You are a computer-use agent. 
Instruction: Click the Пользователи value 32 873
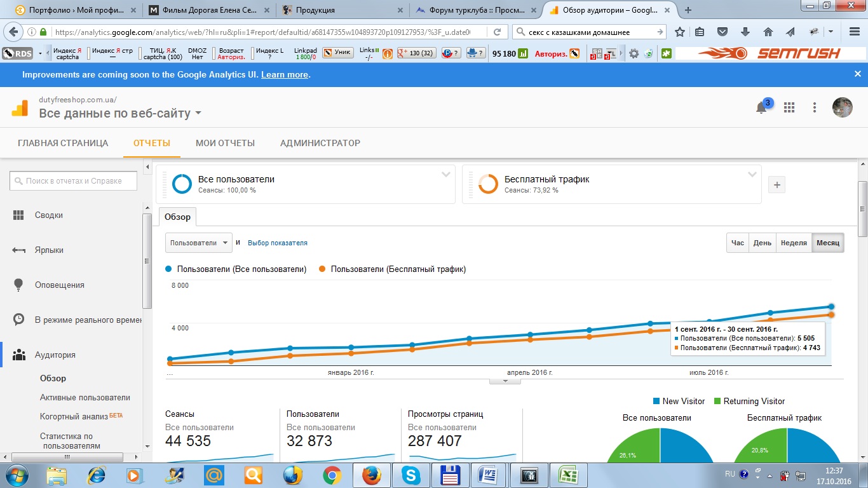point(309,441)
